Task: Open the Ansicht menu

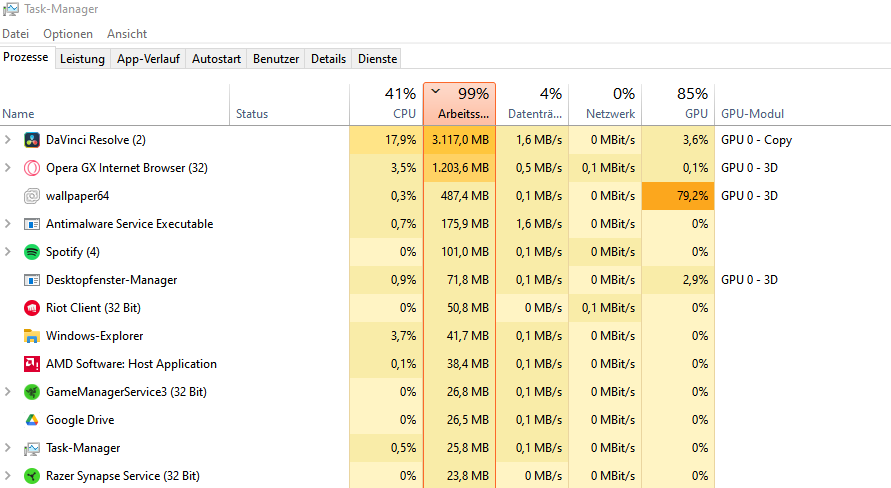Action: 127,34
